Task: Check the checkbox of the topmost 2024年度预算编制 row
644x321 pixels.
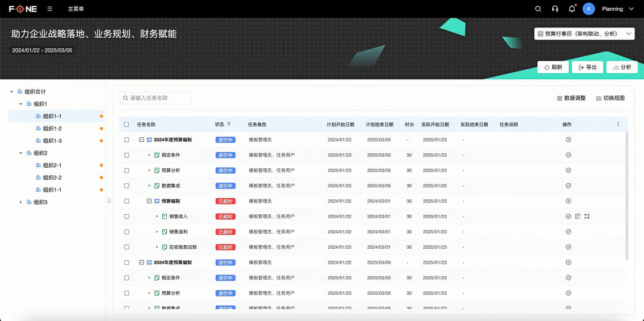Action: tap(126, 140)
